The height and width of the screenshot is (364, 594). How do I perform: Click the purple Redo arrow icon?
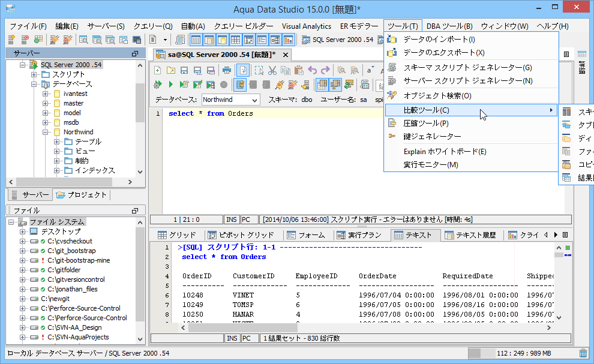[x=325, y=70]
